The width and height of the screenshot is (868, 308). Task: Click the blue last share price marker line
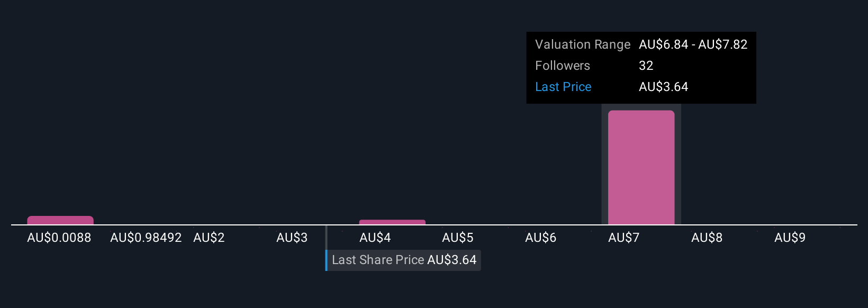[x=326, y=248]
